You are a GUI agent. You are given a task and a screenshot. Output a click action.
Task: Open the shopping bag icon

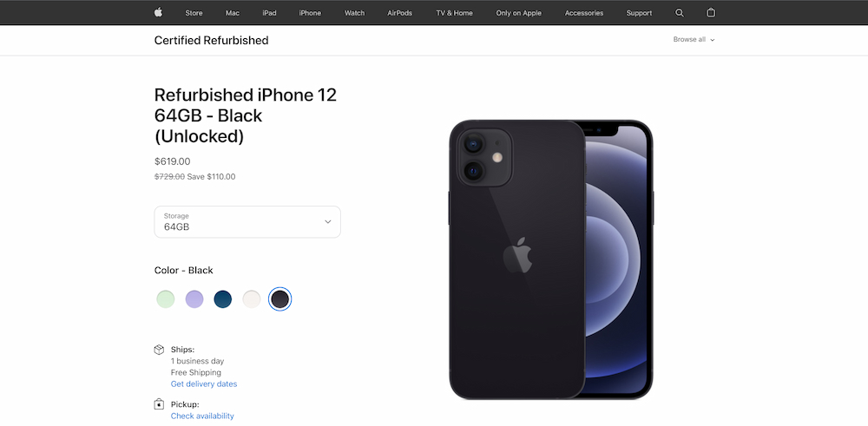(x=712, y=12)
